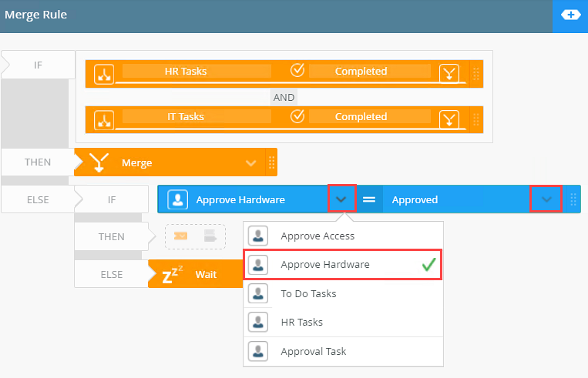Click the split icon on IT Tasks row

pyautogui.click(x=103, y=119)
